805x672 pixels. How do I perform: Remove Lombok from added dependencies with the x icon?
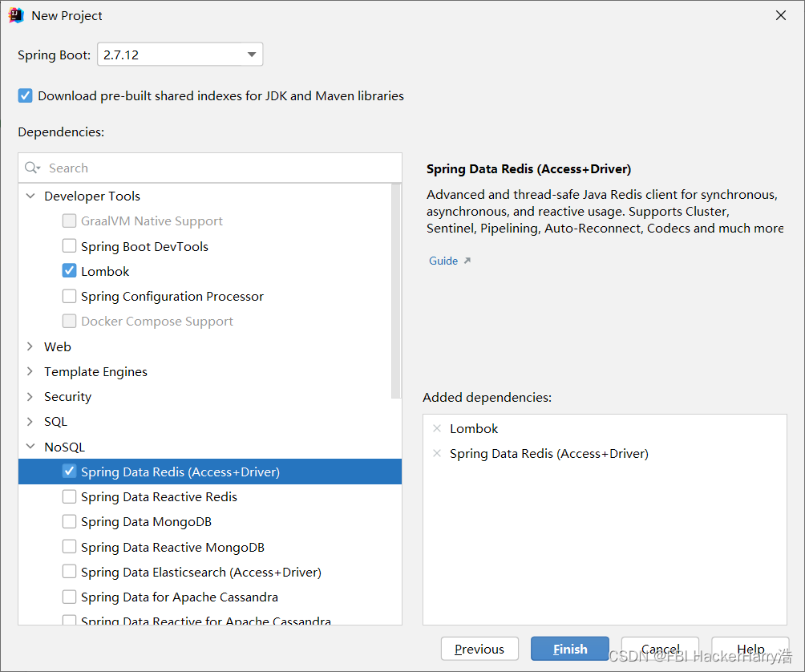point(437,428)
